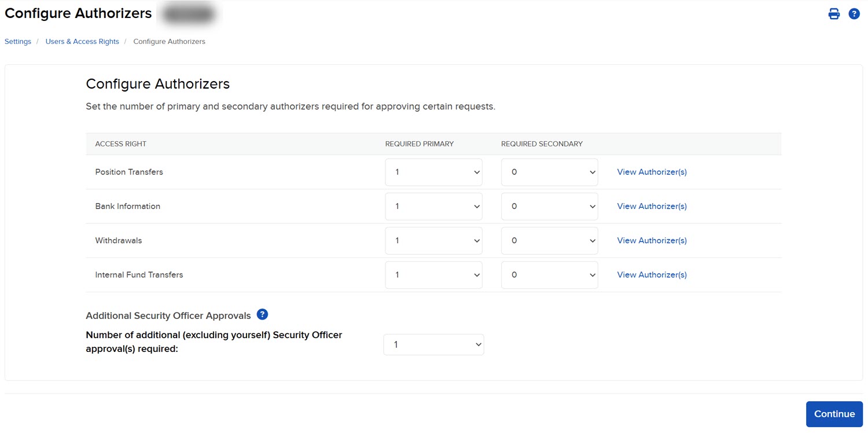Open Required Secondary dropdown for Internal Fund Transfers
Viewport: 868px width, 433px height.
[x=549, y=274]
